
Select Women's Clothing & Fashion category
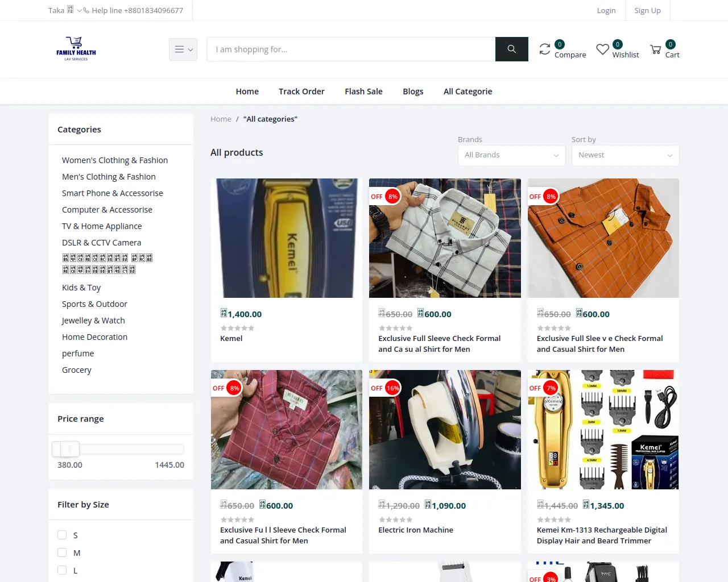click(x=115, y=160)
